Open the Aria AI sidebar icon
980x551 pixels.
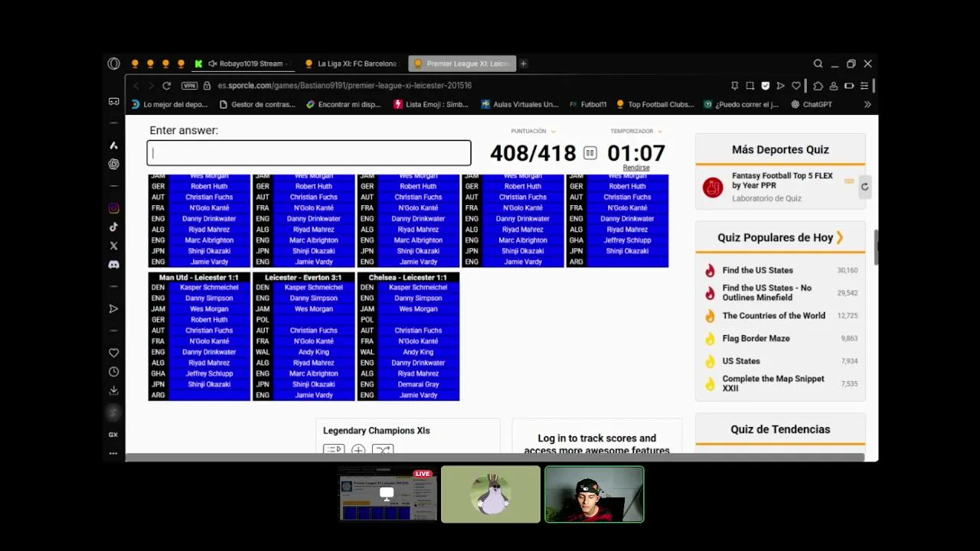pos(113,145)
